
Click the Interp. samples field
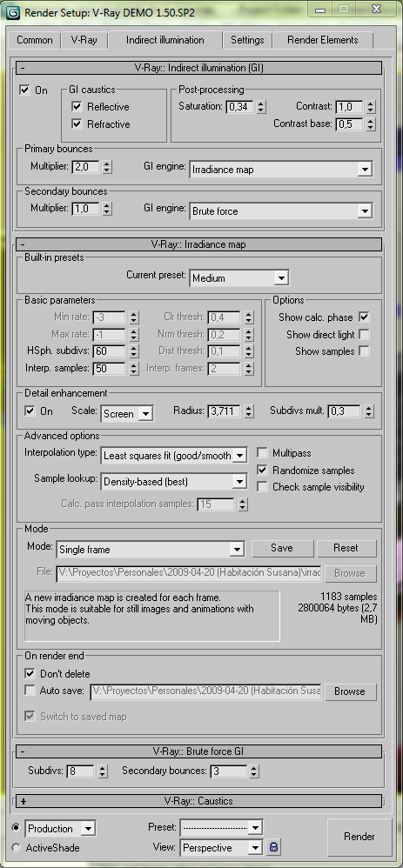[x=110, y=368]
